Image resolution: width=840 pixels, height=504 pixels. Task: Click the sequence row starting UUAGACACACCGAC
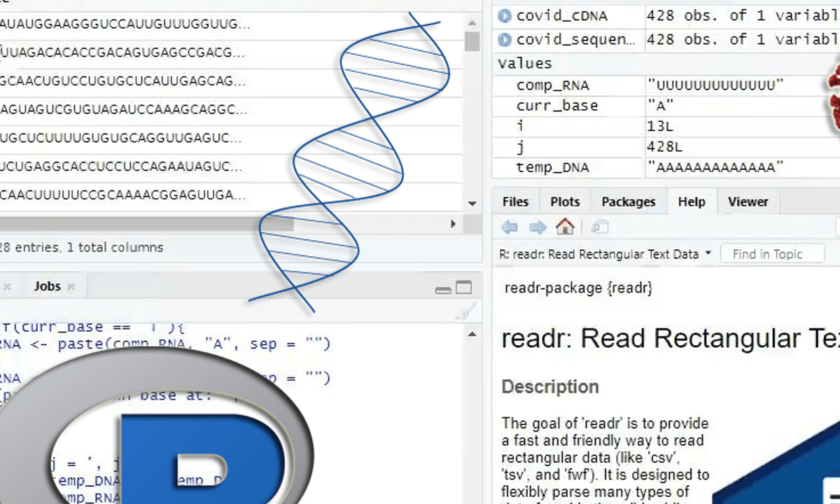(x=122, y=52)
